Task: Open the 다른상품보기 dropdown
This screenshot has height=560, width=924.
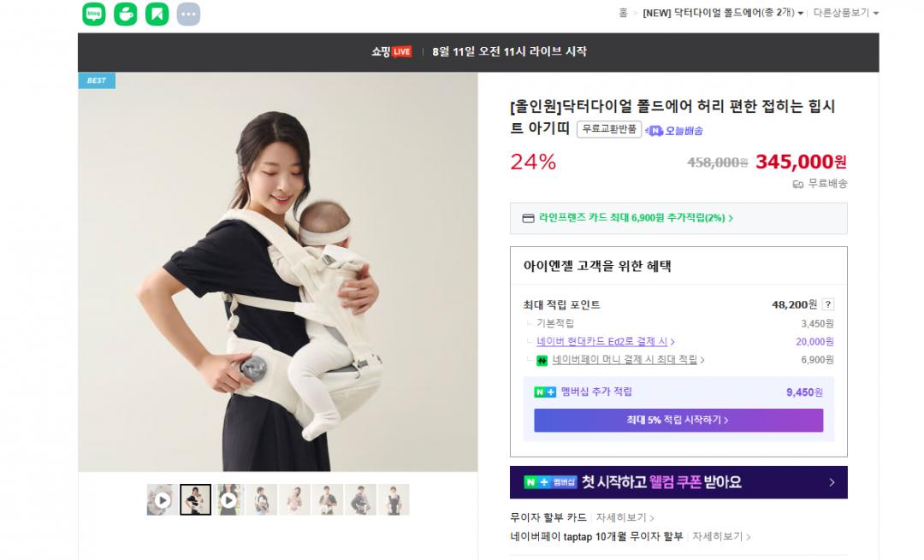Action: (x=845, y=13)
